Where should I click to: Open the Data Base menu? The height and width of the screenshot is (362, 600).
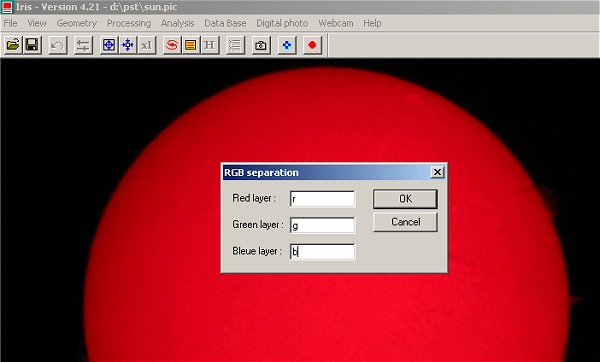(x=225, y=23)
